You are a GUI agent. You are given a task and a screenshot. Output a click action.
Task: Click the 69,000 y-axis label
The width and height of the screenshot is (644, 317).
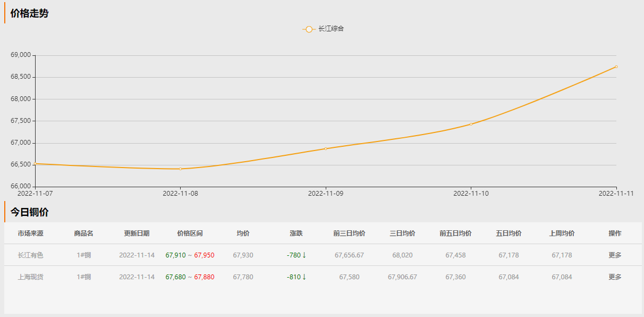click(21, 55)
